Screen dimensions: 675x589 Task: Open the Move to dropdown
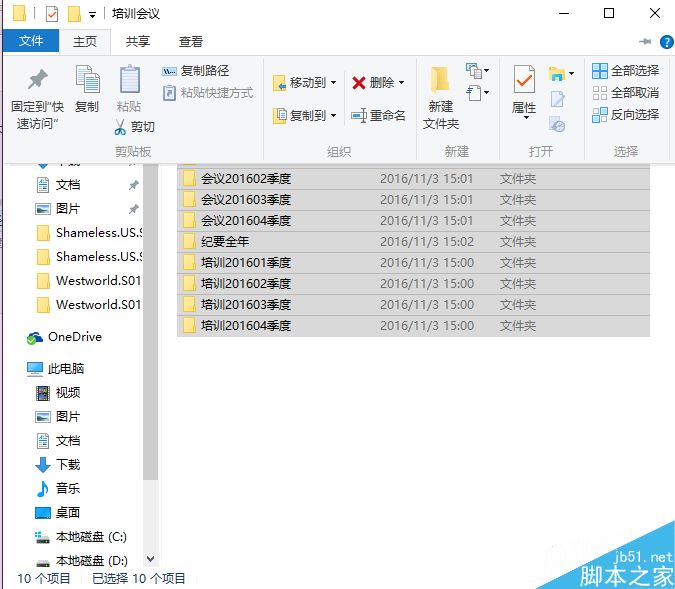click(304, 82)
